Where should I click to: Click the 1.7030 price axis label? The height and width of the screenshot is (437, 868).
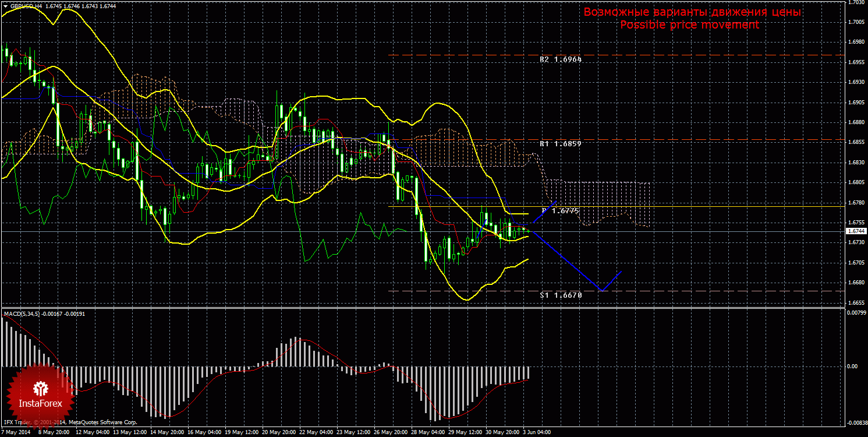pos(856,3)
